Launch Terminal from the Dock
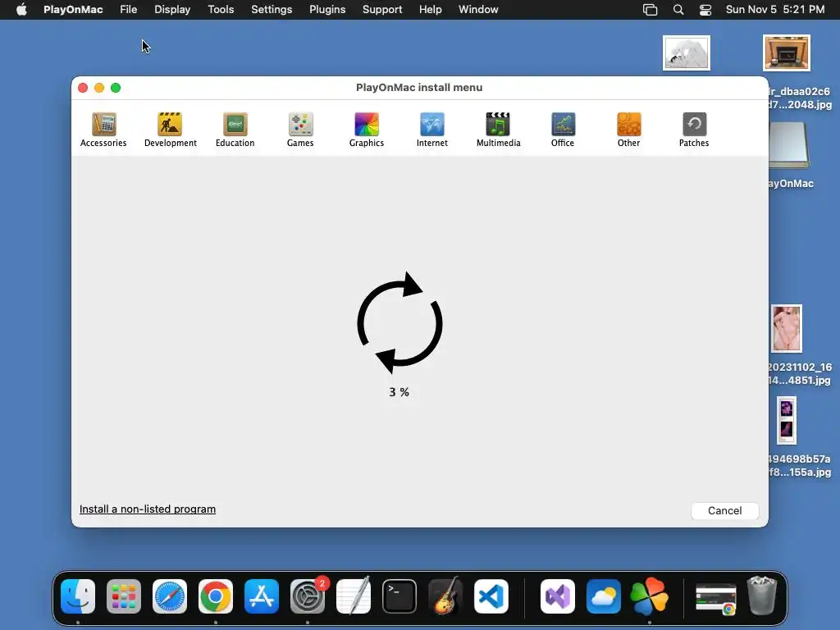This screenshot has width=840, height=630. click(x=399, y=596)
